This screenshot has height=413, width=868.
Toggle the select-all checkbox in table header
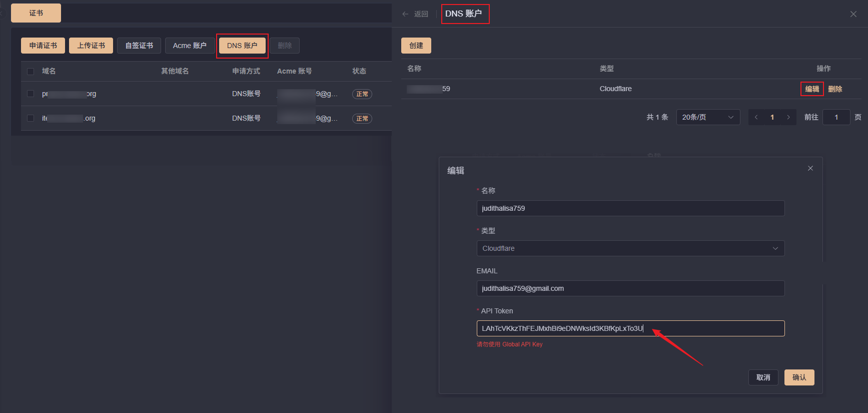pyautogui.click(x=31, y=71)
